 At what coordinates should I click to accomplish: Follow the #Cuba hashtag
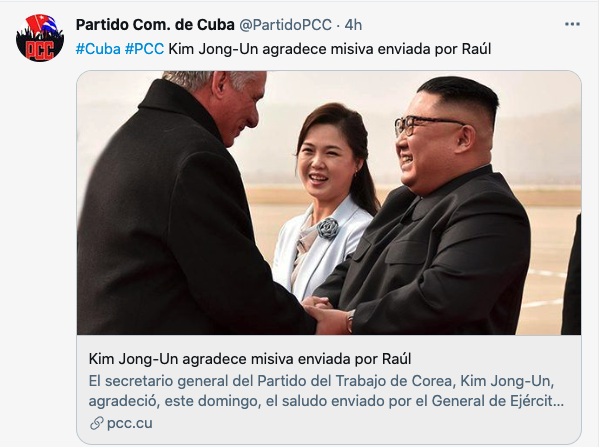[x=98, y=49]
